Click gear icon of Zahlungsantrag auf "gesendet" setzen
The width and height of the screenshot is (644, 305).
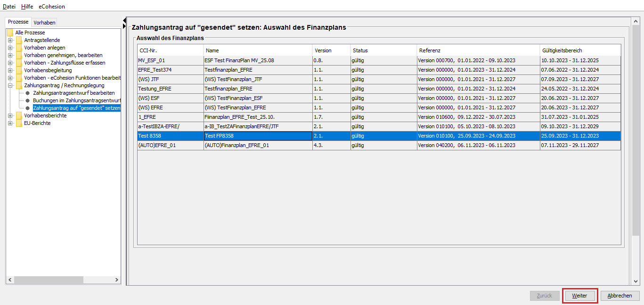click(x=28, y=108)
